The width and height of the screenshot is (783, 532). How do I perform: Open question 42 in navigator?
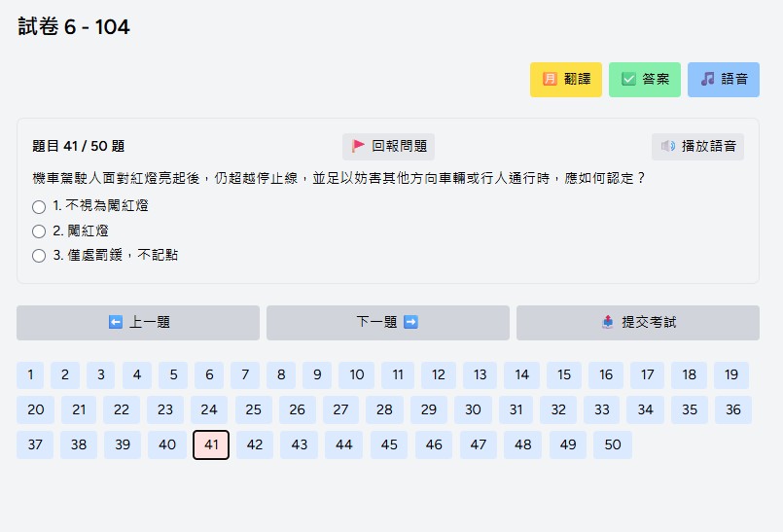click(x=255, y=444)
